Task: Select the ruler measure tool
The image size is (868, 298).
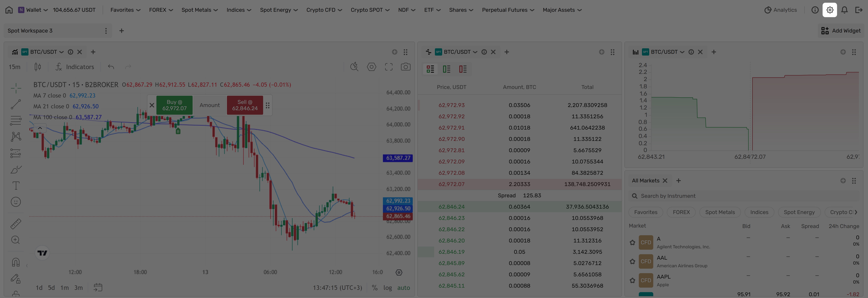Action: coord(16,224)
